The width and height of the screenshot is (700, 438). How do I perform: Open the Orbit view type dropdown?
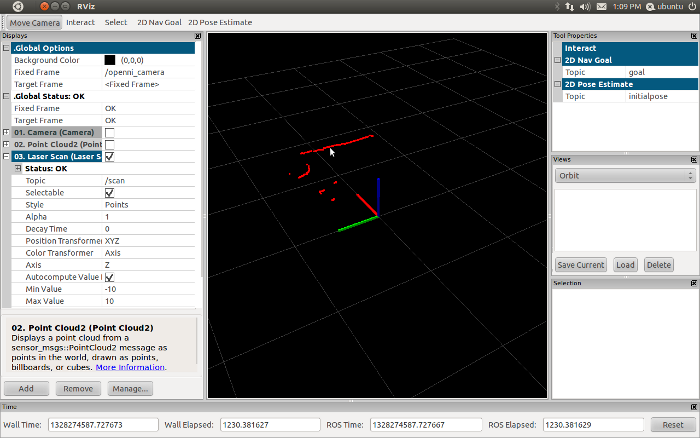(624, 175)
